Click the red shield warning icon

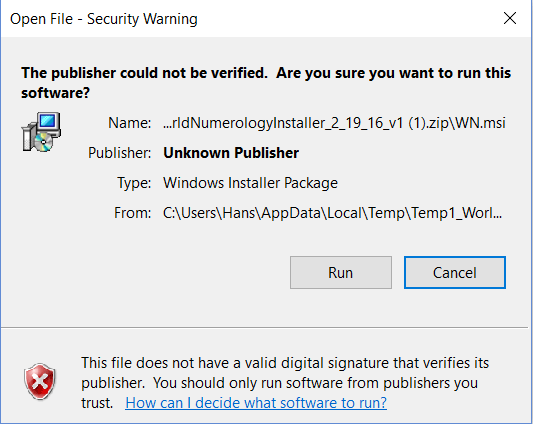(40, 381)
